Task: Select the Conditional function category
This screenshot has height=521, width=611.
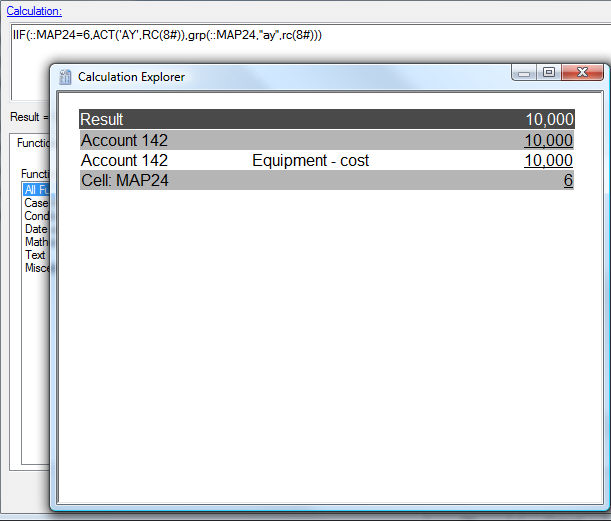Action: pyautogui.click(x=37, y=216)
